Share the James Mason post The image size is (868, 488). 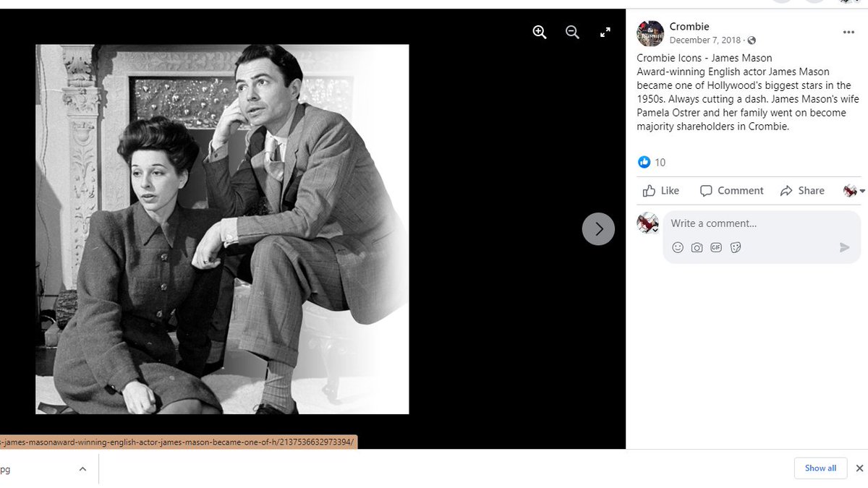(x=802, y=191)
